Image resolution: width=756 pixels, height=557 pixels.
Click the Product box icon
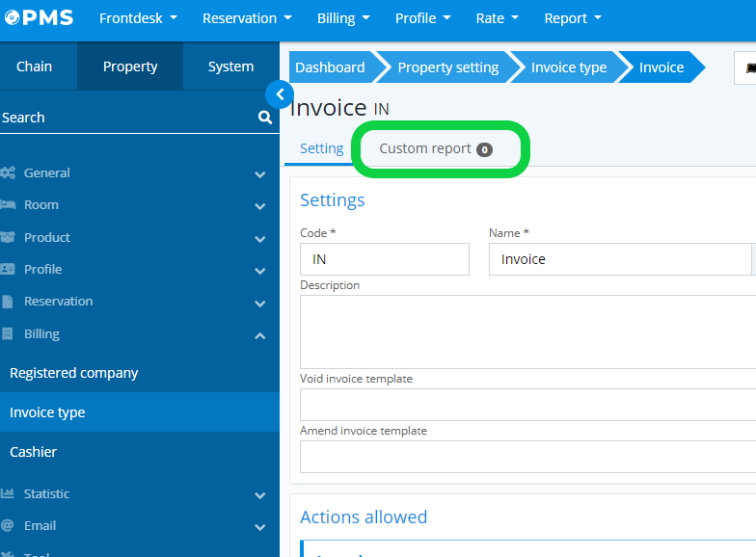point(8,237)
